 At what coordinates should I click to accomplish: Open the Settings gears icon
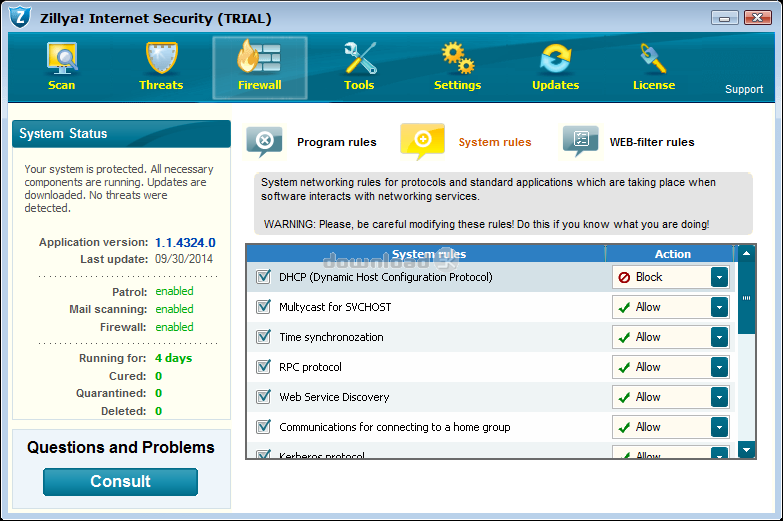(x=457, y=58)
